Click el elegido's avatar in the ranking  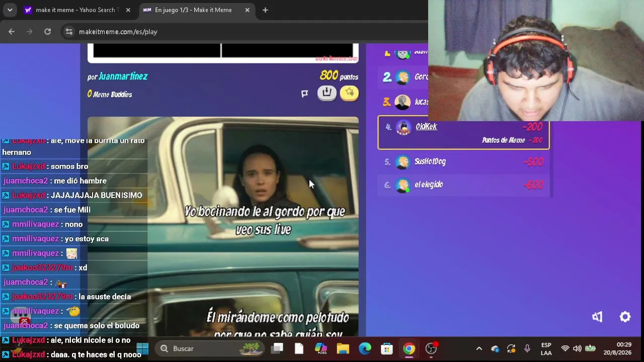[x=403, y=185]
